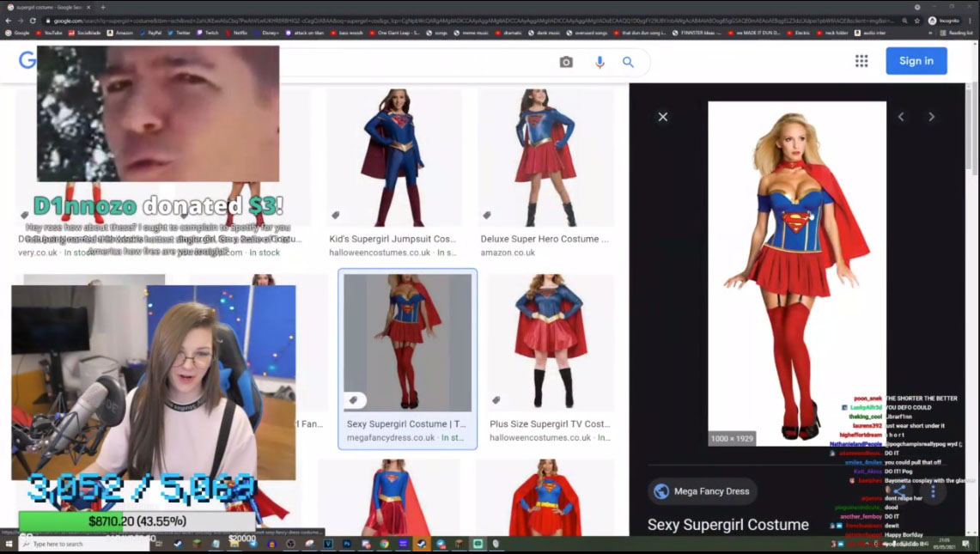Viewport: 980px width, 554px height.
Task: Close the supergirl costume tab
Action: 88,8
